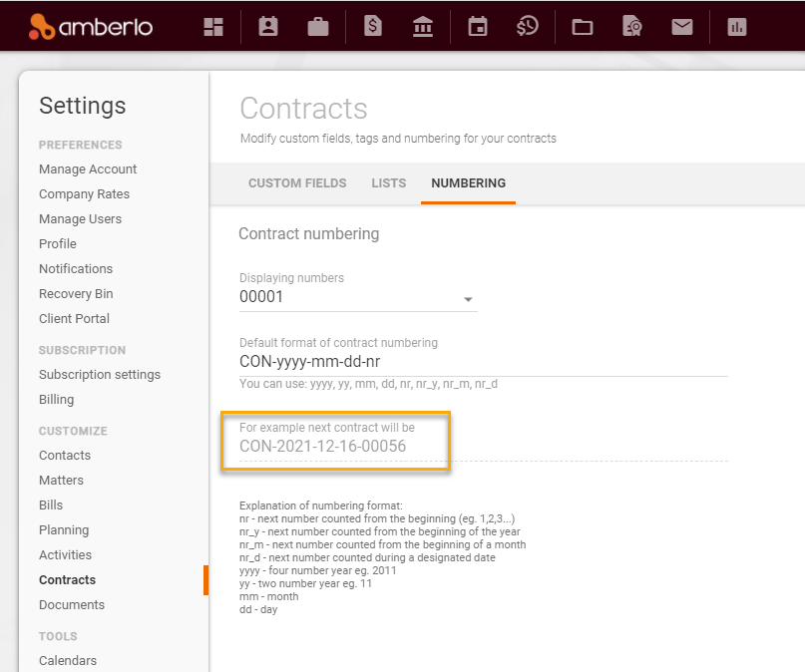Open the Calendar icon in the top bar
Viewport: 805px width, 672px height.
[477, 27]
